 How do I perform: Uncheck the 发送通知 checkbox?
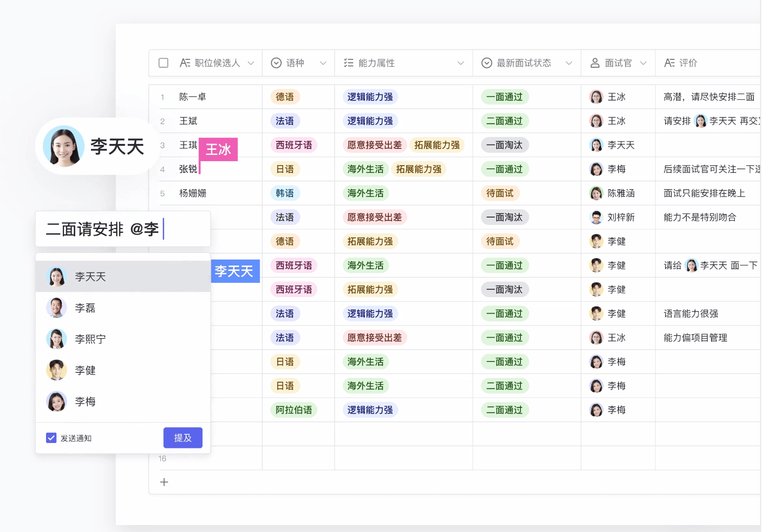point(51,438)
